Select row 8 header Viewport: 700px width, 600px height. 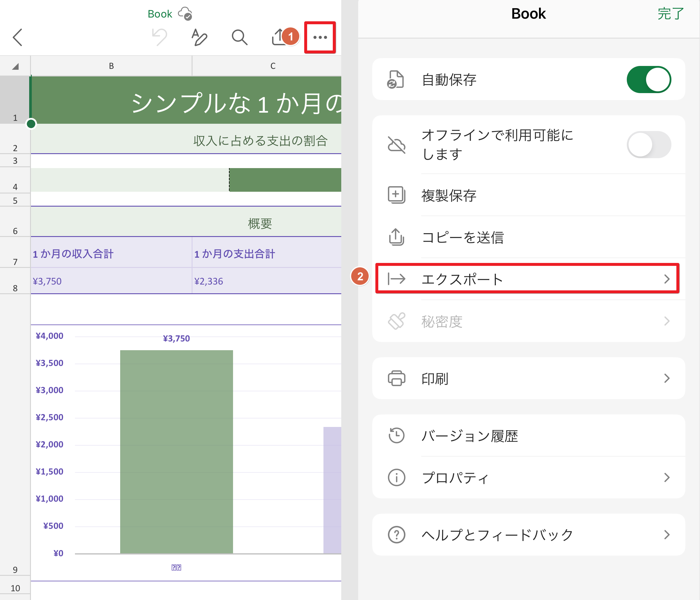click(15, 281)
